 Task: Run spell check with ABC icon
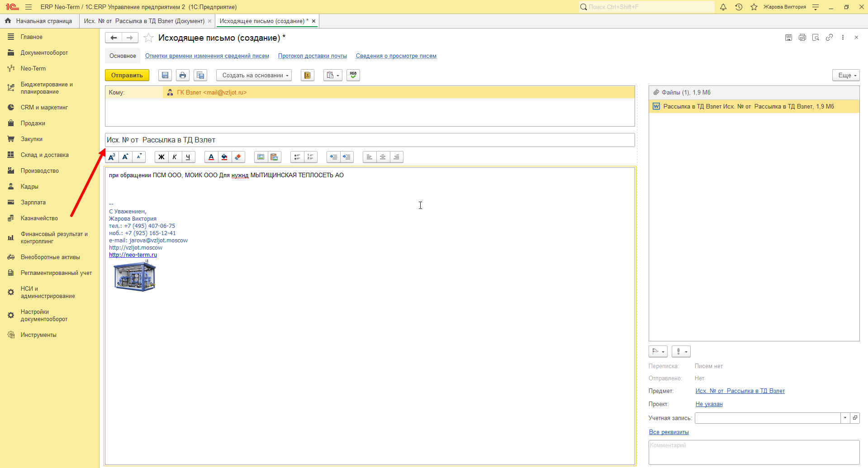tap(353, 75)
